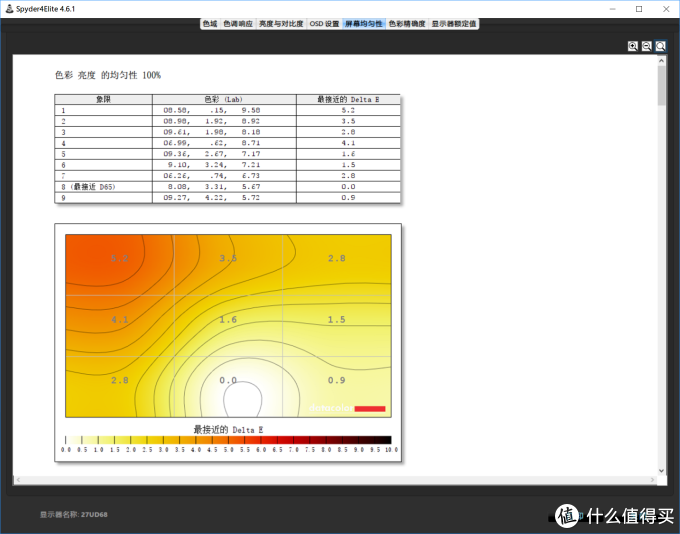
Task: Click the vertical scrollbar up arrow
Action: click(661, 61)
